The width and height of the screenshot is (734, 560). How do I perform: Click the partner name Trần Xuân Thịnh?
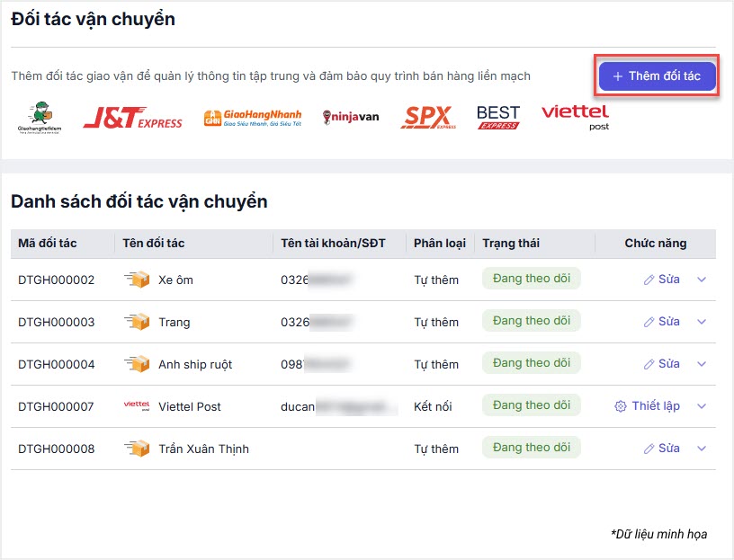pos(203,449)
